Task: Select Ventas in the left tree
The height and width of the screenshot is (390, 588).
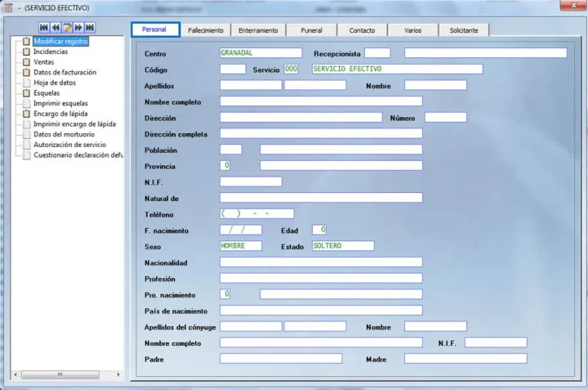Action: 43,61
